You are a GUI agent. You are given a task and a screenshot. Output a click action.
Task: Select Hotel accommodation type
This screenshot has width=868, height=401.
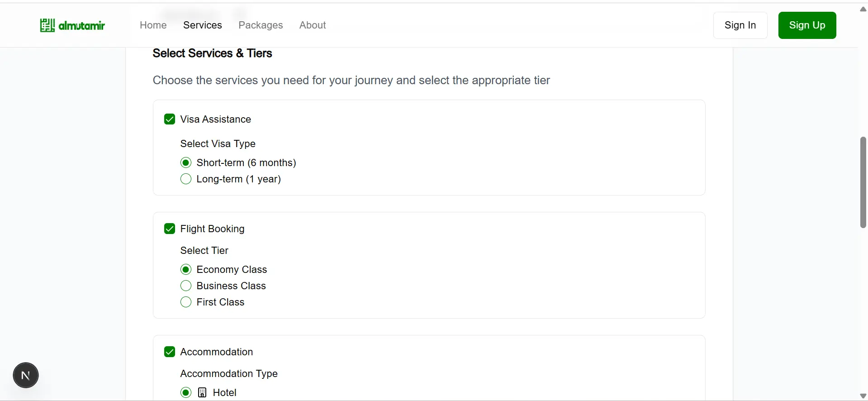pyautogui.click(x=186, y=392)
